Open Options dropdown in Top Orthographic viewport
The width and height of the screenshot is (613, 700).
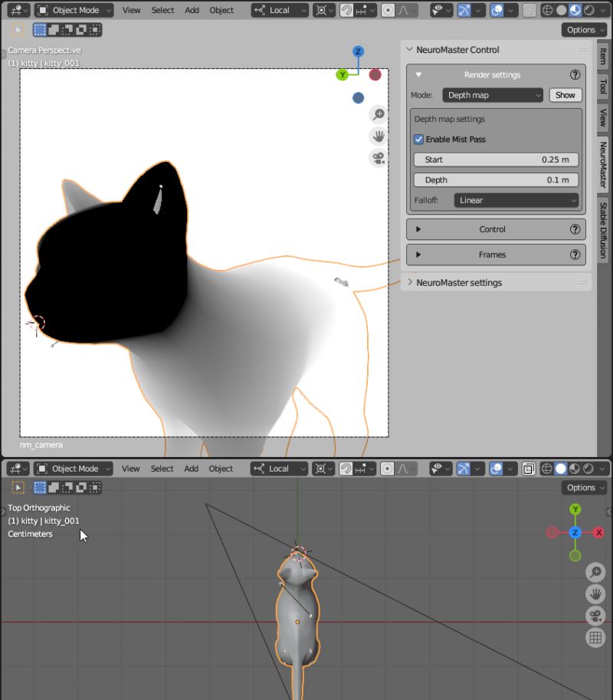click(584, 488)
